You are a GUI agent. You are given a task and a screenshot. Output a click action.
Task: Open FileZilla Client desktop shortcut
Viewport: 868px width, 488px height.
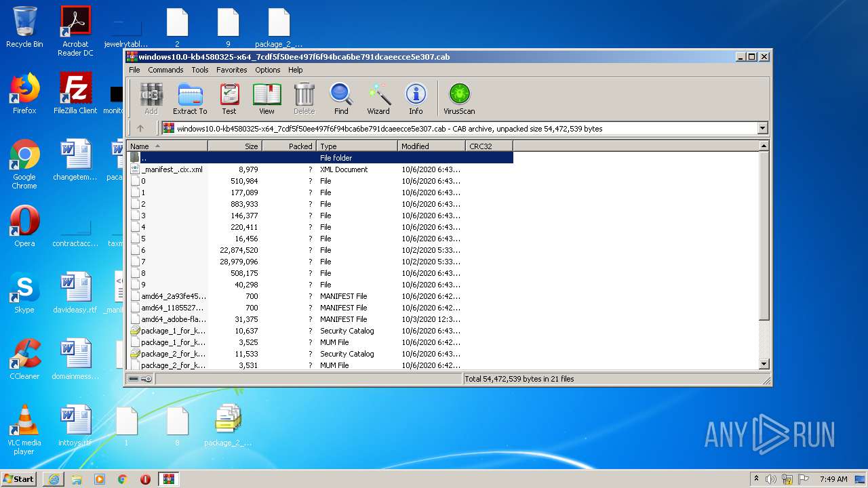coord(75,94)
